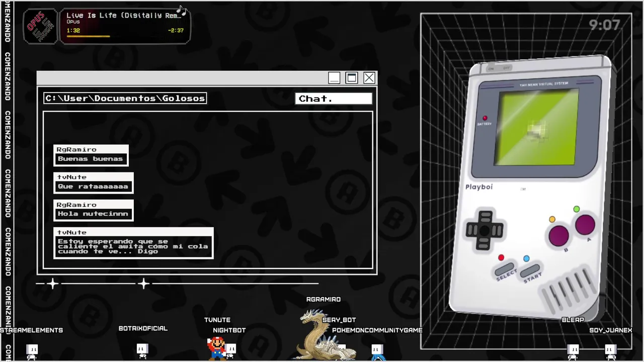The image size is (644, 362).
Task: Click the RGRAMIRO name label
Action: 324,299
